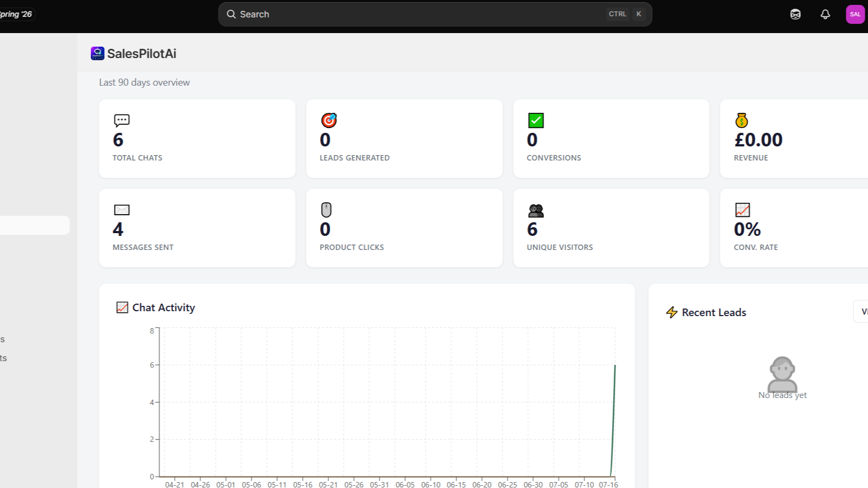Click the grey person icon above No leads yet
868x488 pixels.
coord(783,374)
